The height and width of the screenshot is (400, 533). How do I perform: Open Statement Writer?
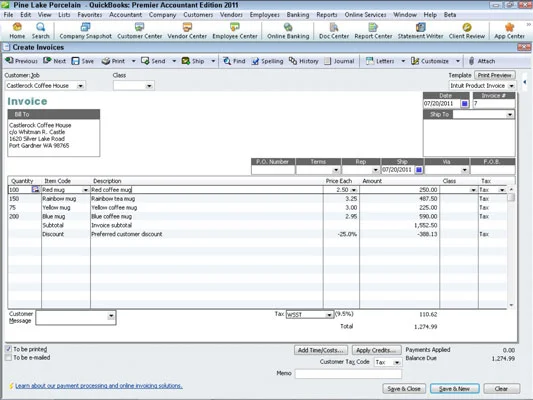[x=420, y=31]
